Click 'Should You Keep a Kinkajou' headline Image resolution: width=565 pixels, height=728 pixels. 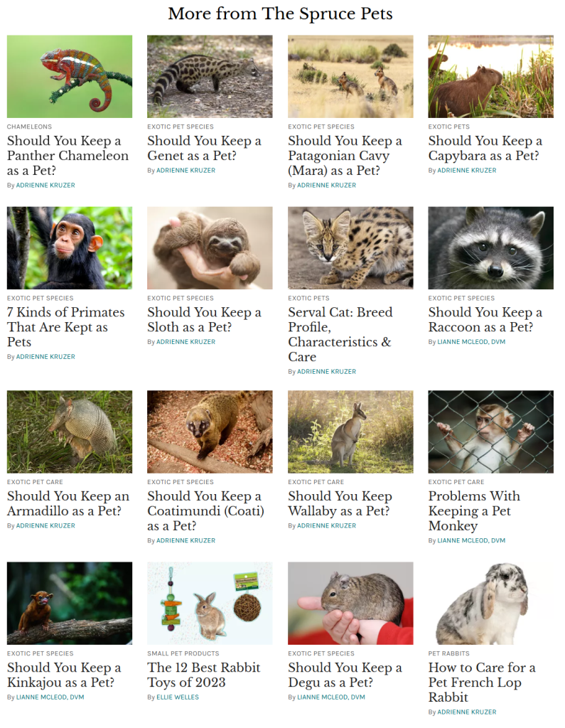[x=64, y=675]
